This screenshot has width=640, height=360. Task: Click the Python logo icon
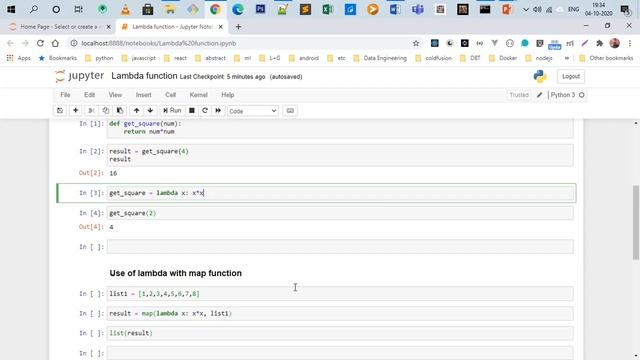(x=540, y=76)
